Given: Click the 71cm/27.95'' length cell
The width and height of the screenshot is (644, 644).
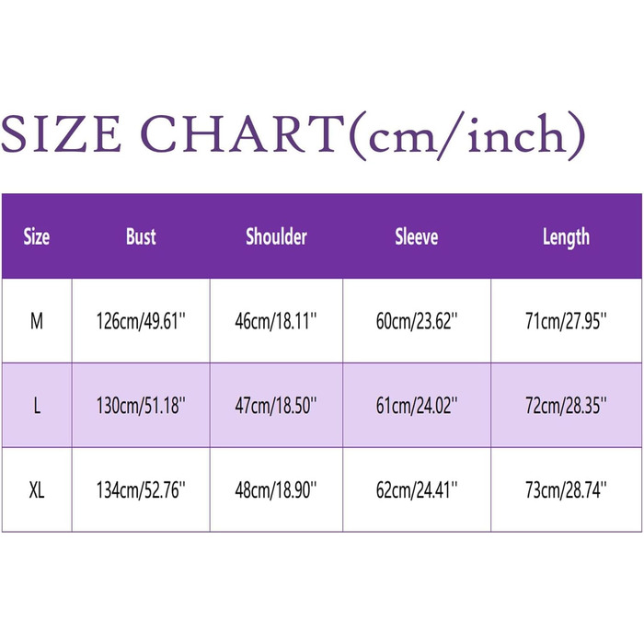Looking at the screenshot, I should click(566, 321).
